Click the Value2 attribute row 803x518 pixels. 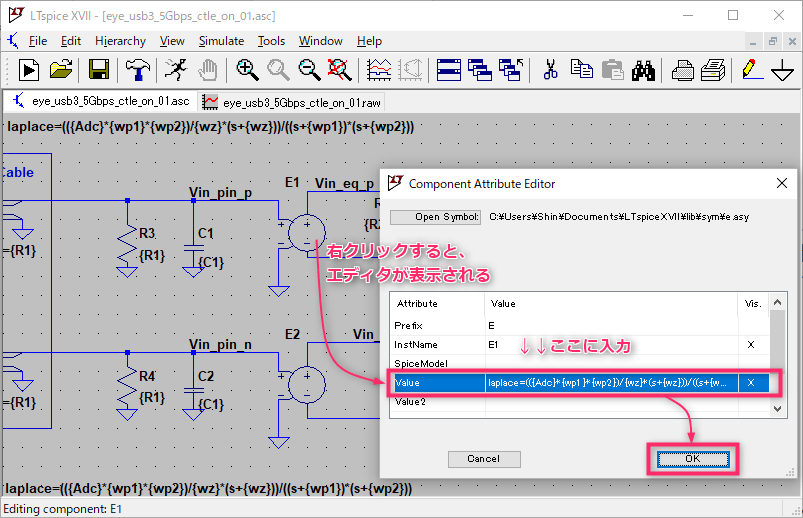[579, 402]
